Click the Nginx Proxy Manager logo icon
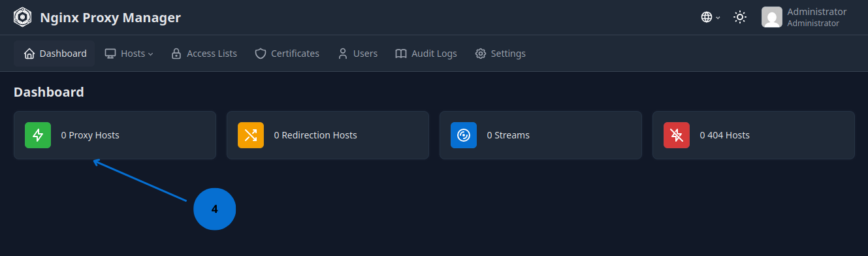This screenshot has height=256, width=868. point(23,17)
